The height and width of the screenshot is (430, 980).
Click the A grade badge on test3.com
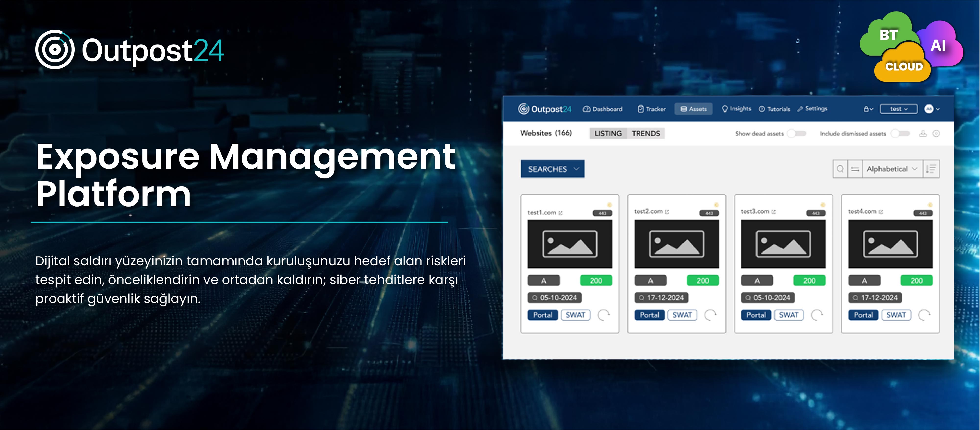click(757, 280)
